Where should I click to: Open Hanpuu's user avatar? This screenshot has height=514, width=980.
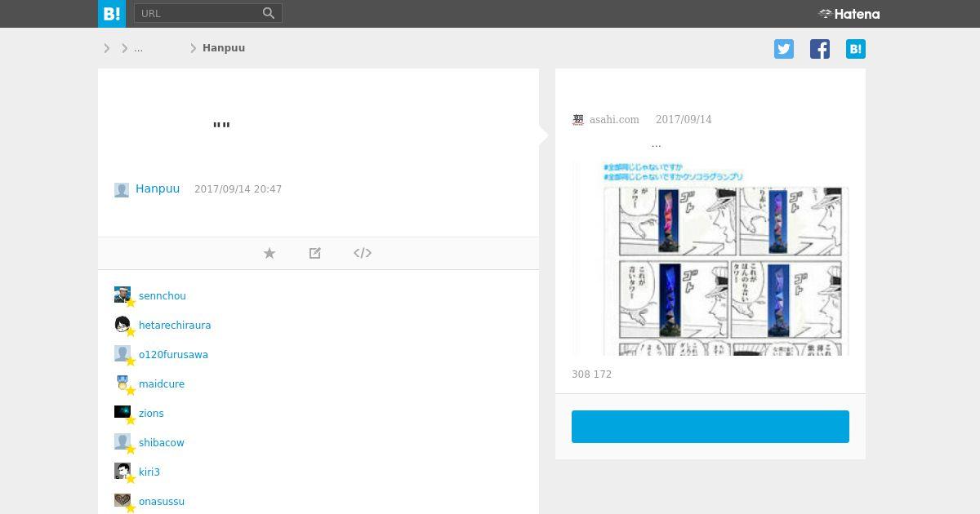[x=122, y=190]
